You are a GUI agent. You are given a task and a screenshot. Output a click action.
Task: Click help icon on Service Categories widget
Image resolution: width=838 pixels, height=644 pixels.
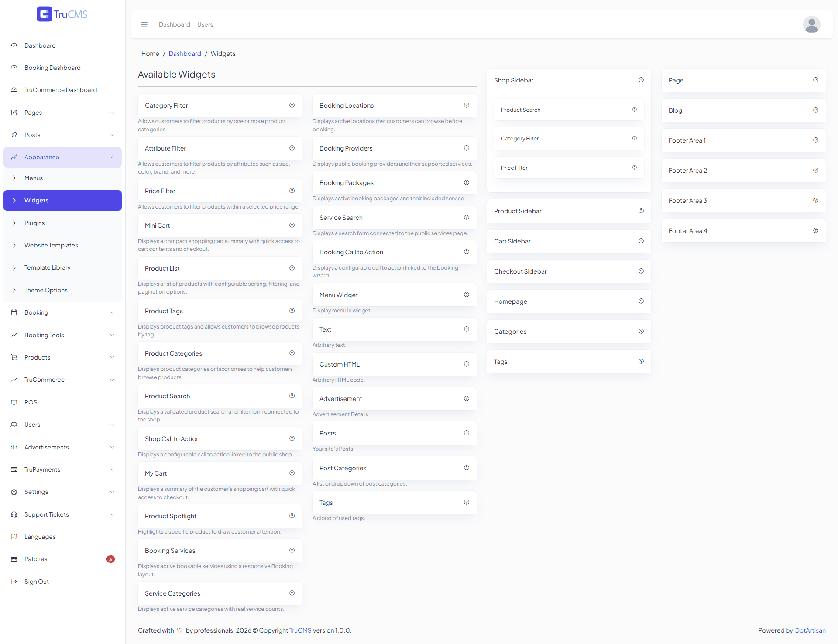pyautogui.click(x=292, y=593)
